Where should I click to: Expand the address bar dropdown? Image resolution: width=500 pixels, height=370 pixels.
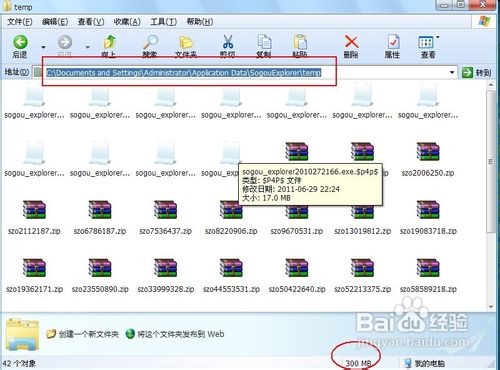point(452,72)
